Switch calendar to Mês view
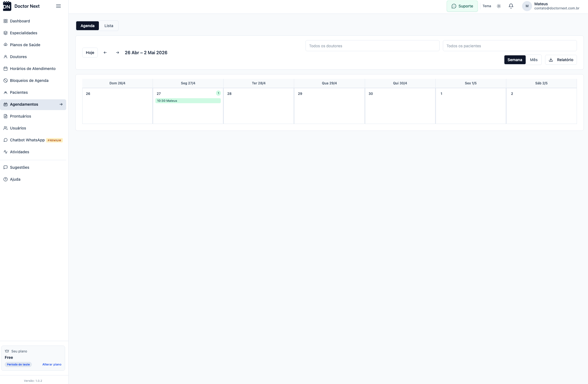588x384 pixels. (533, 60)
